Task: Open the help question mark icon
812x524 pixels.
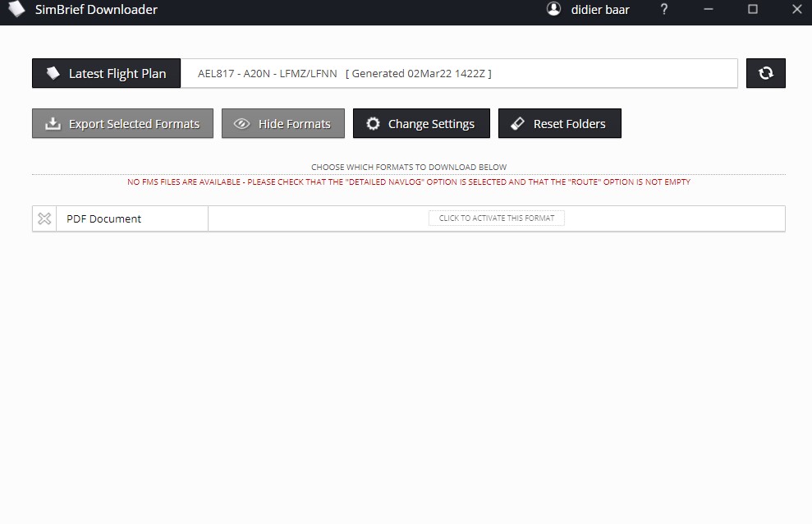Action: point(664,9)
